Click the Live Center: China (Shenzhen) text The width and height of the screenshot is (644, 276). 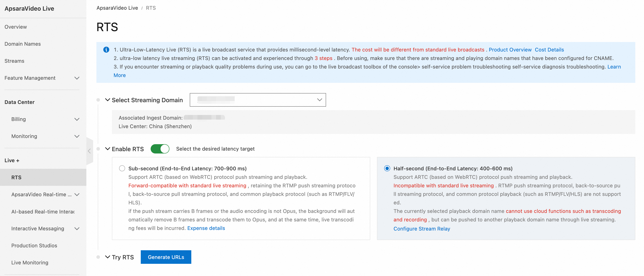tap(155, 126)
